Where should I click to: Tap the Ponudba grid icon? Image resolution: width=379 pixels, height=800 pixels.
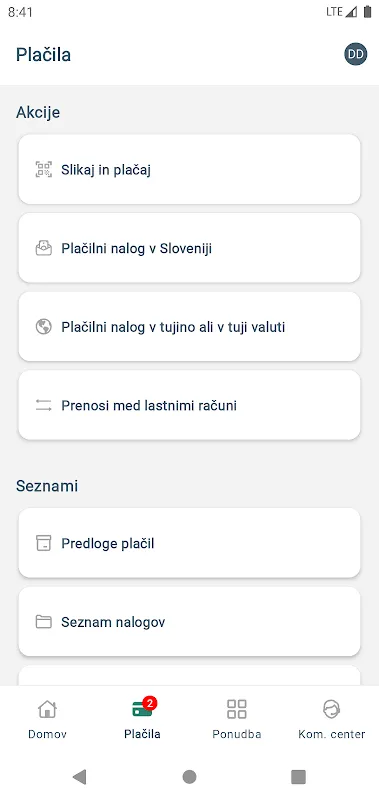pyautogui.click(x=237, y=709)
